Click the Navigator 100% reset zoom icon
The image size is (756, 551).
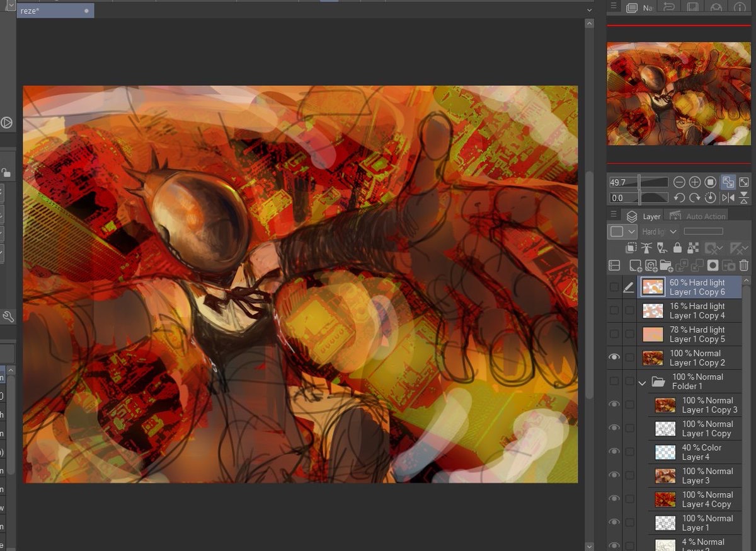(x=711, y=182)
